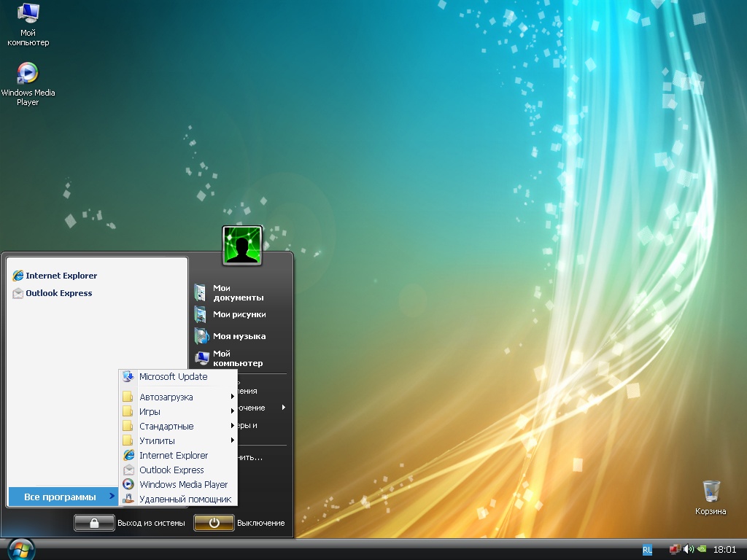Viewport: 747px width, 560px height.
Task: Click the network connection tray icon
Action: pos(674,549)
